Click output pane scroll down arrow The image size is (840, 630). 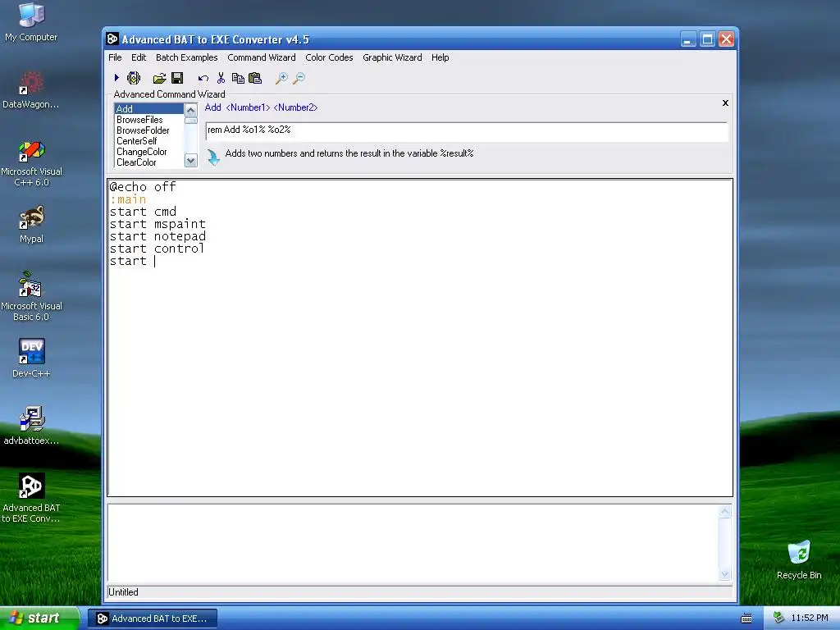point(725,575)
